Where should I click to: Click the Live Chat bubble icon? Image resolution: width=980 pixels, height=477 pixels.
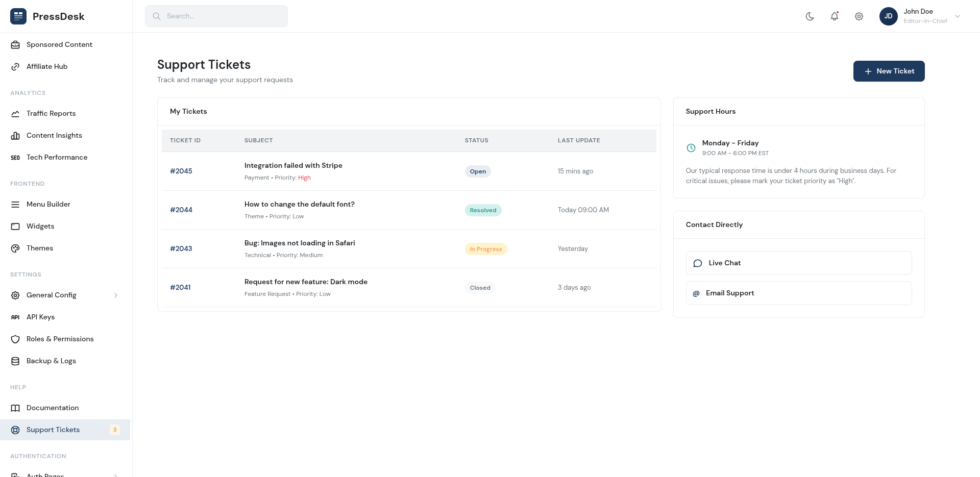click(x=697, y=263)
